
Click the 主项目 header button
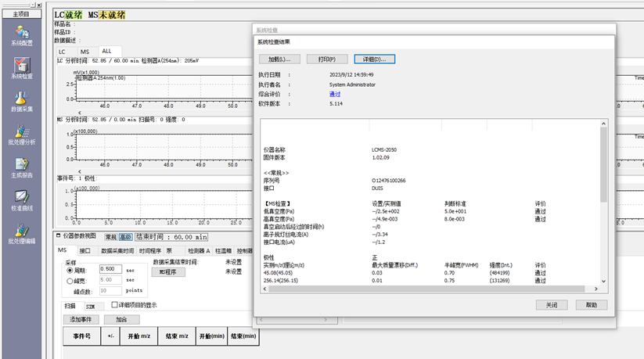[x=21, y=14]
